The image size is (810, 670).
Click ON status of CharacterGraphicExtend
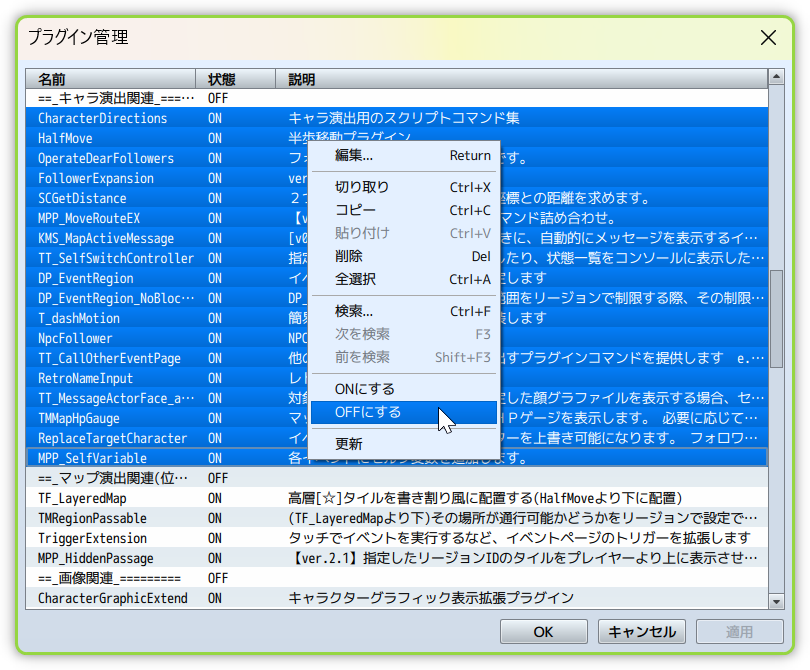215,598
